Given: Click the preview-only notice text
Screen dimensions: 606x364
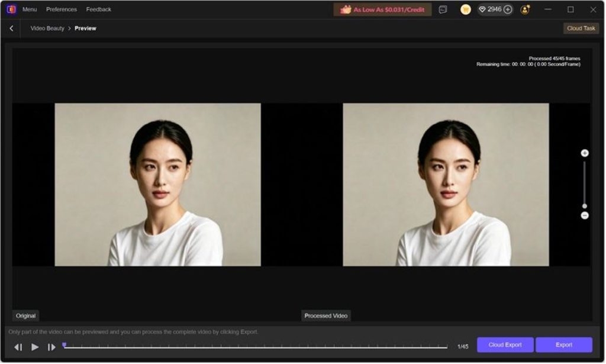Looking at the screenshot, I should tap(133, 332).
